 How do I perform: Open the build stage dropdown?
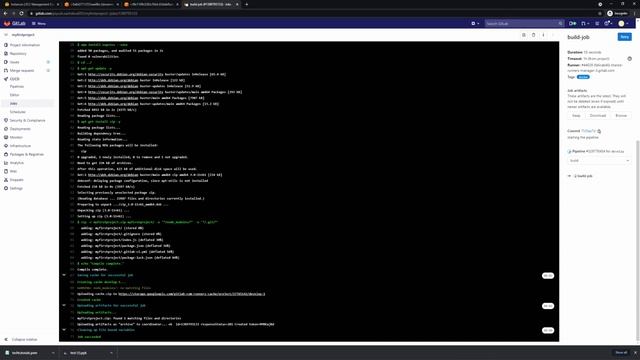pos(599,161)
